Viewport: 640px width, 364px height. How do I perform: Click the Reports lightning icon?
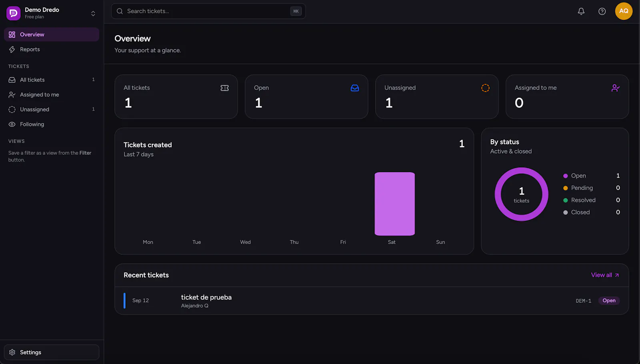coord(12,49)
